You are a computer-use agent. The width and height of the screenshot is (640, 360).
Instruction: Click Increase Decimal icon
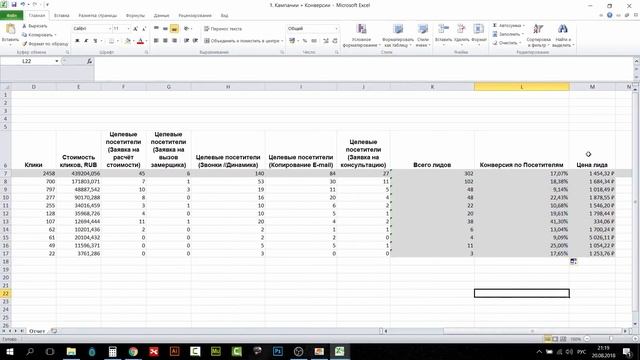[x=326, y=41]
